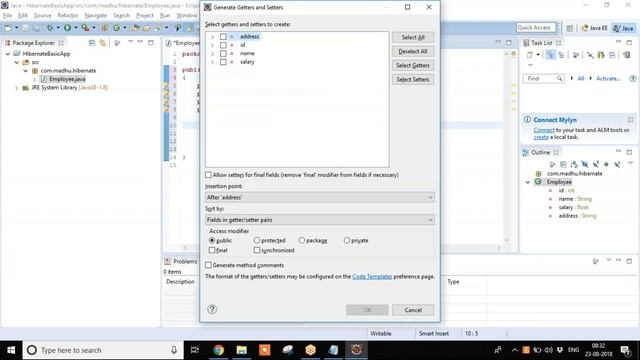Viewport: 640px width, 360px height.
Task: Open the Insertion point dropdown
Action: coord(320,197)
